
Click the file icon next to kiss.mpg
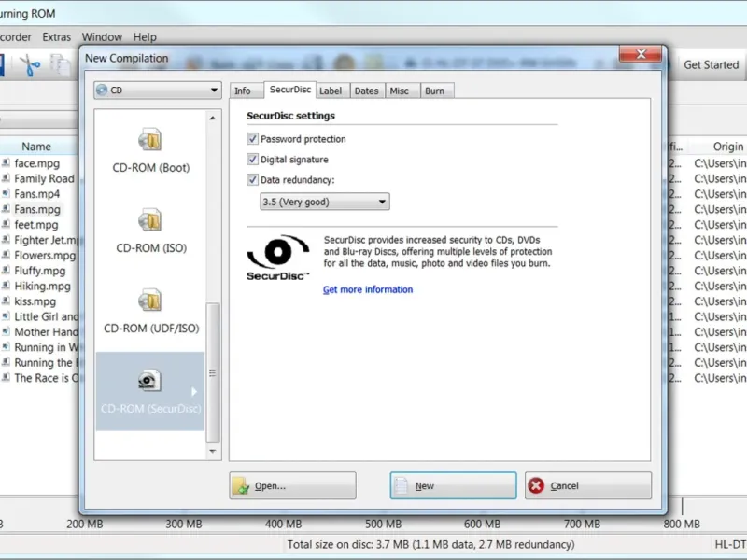tap(6, 301)
